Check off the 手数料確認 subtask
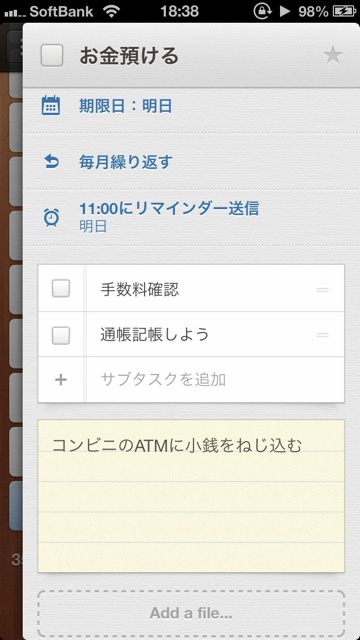 click(61, 289)
